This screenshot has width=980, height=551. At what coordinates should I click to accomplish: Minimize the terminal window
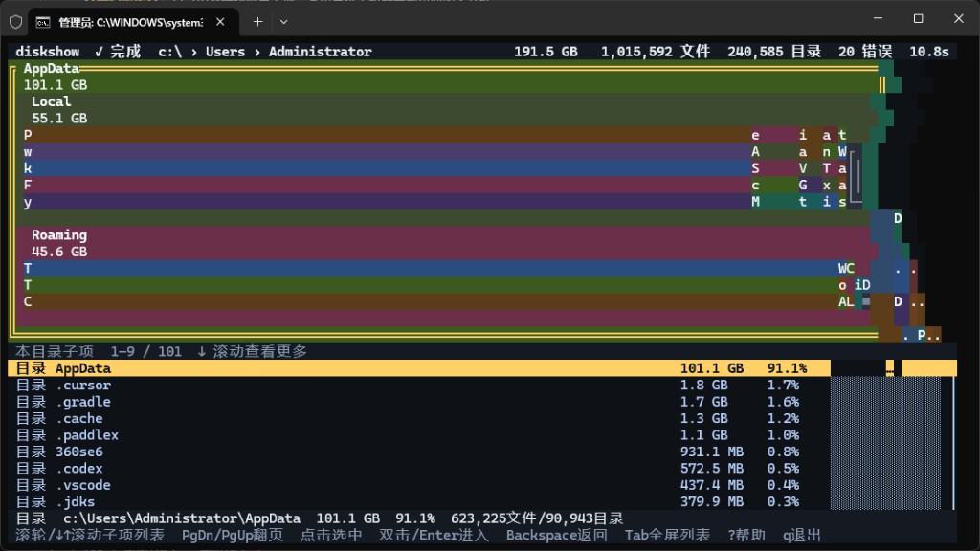click(x=879, y=19)
